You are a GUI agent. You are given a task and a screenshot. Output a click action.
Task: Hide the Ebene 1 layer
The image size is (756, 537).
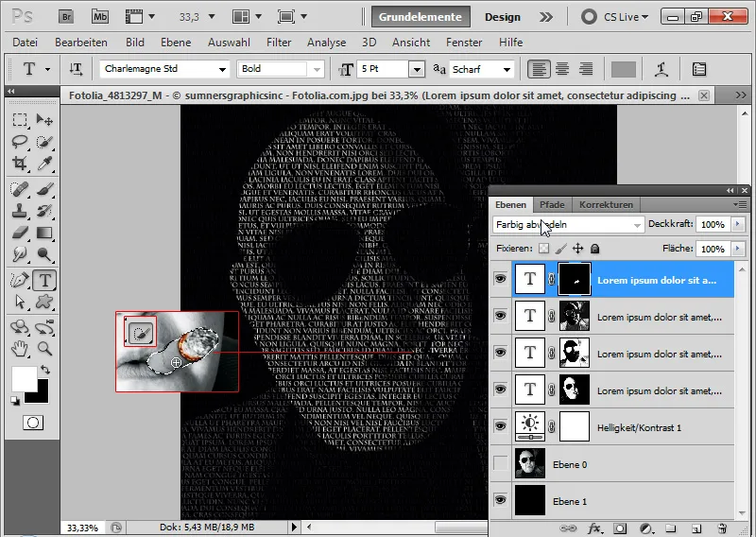tap(501, 500)
